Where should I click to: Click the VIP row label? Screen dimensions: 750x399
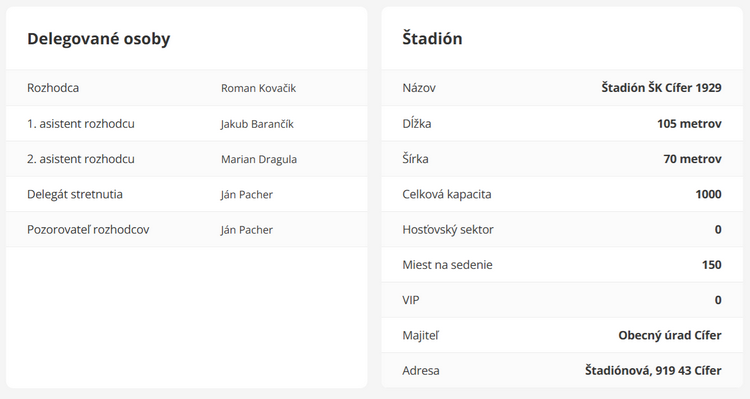[x=411, y=300]
